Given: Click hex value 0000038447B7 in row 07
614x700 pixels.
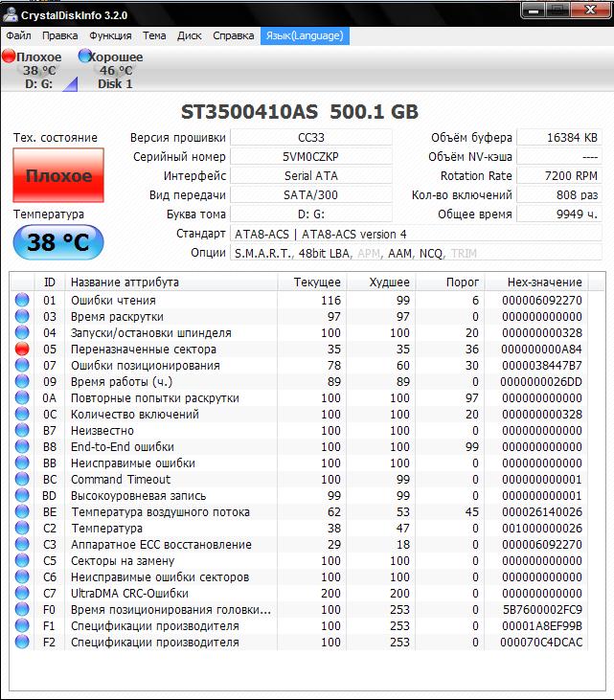Looking at the screenshot, I should (x=541, y=365).
